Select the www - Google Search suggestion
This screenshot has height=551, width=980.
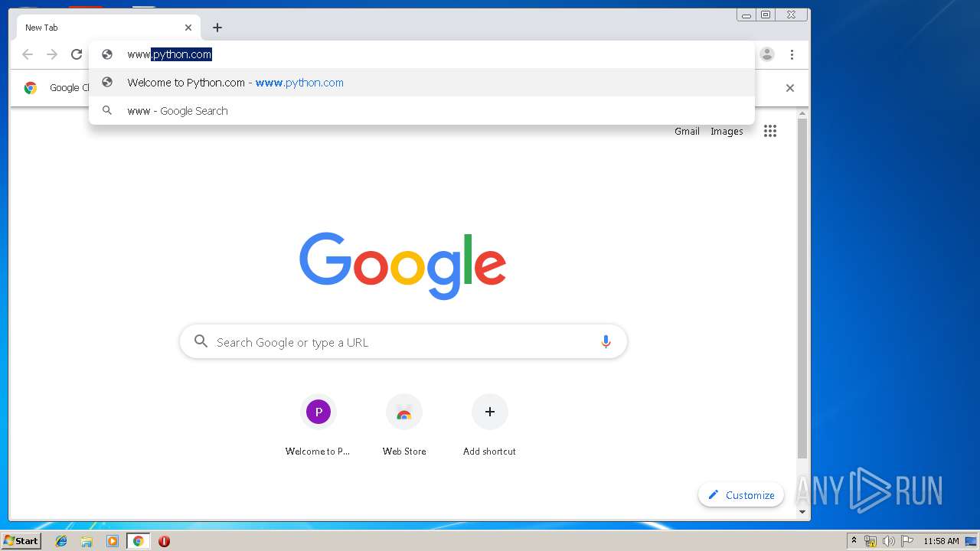click(421, 111)
